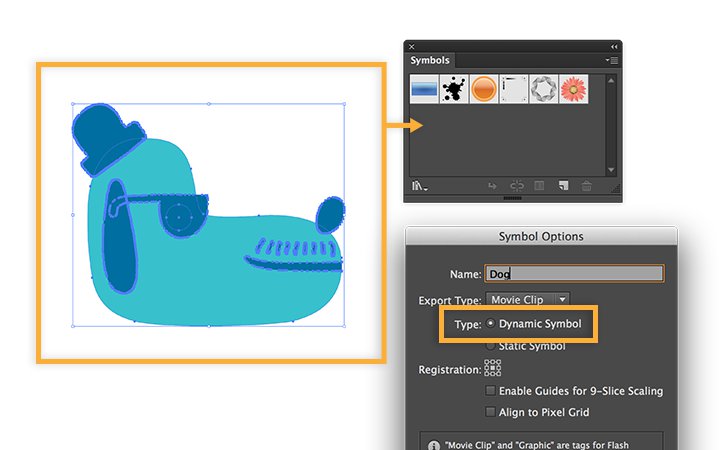Select the pink gerbera flower symbol
Viewport: 725px width, 450px height.
tap(573, 89)
